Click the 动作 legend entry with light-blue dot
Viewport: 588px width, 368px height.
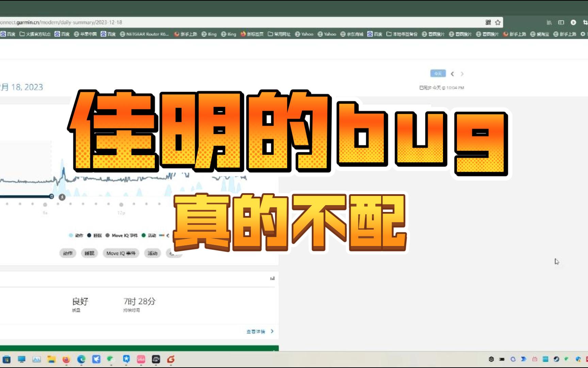76,235
